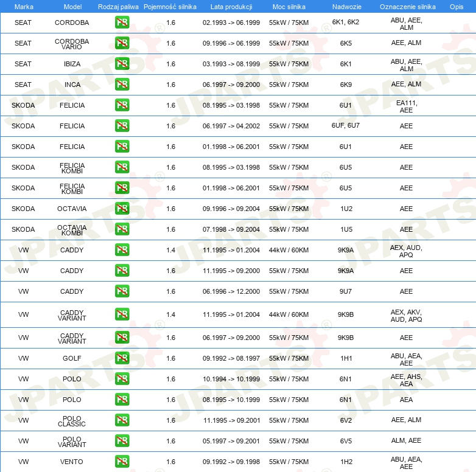Click the 'Moc silnika' column header
476x472 pixels.
click(x=289, y=7)
